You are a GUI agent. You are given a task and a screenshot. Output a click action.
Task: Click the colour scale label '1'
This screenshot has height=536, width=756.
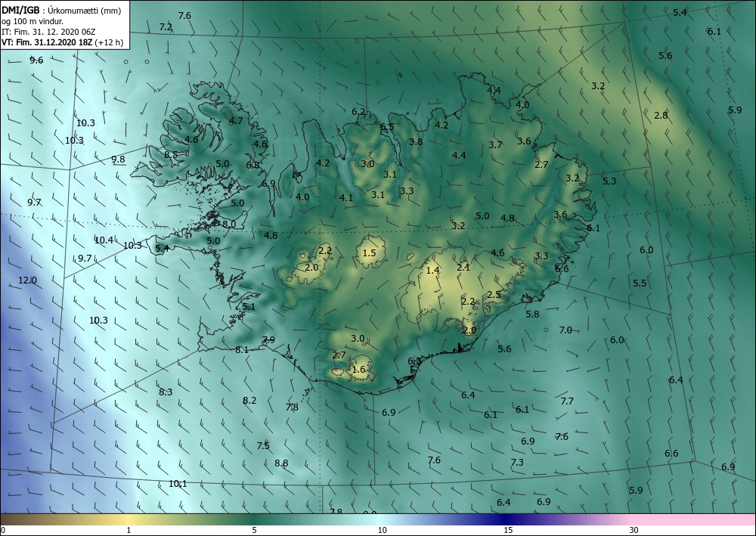(x=129, y=530)
